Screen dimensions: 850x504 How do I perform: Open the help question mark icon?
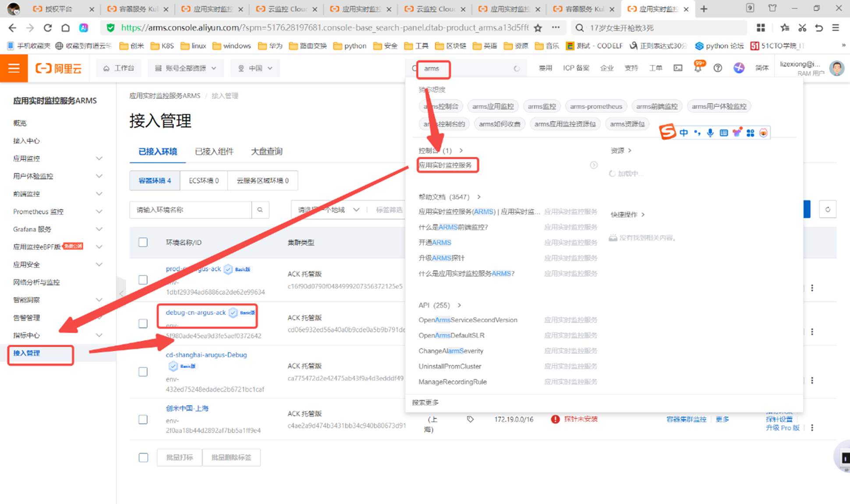click(x=718, y=68)
